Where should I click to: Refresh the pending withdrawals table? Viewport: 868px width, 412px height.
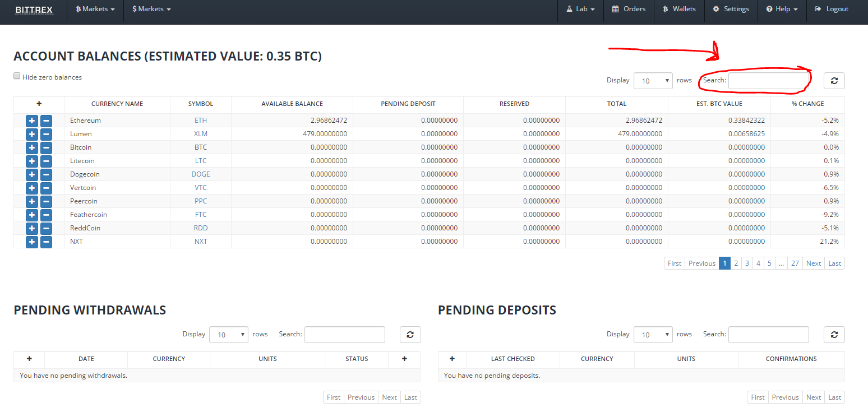[410, 335]
